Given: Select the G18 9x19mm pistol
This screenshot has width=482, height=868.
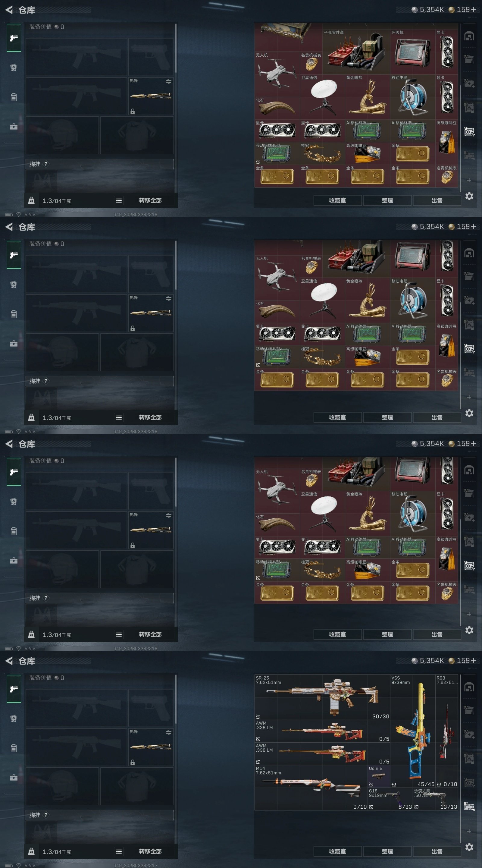Looking at the screenshot, I should [x=390, y=799].
